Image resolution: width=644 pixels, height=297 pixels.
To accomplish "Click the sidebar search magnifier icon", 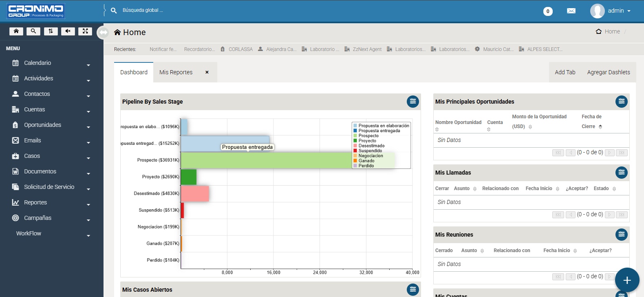I will [33, 31].
